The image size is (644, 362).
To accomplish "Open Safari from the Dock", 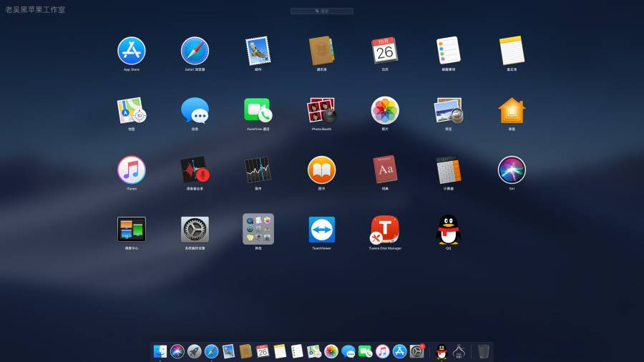I will pos(212,351).
